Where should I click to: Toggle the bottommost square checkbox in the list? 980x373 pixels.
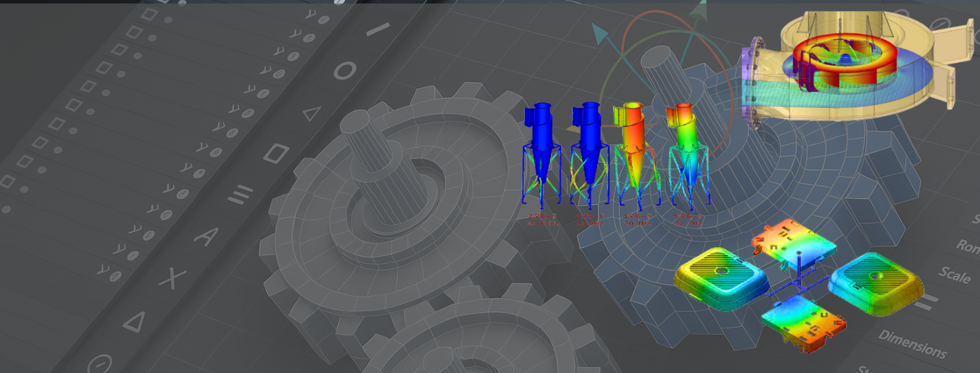point(7,181)
